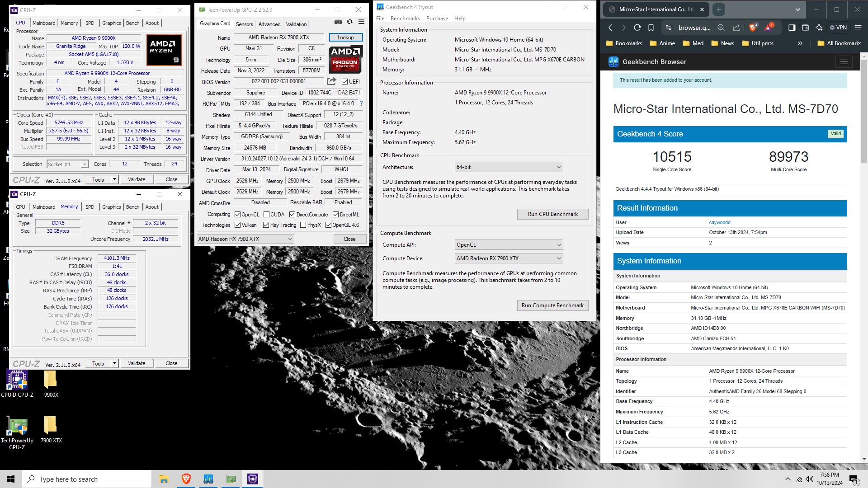
Task: Open browser main hamburger menu
Action: point(858,28)
